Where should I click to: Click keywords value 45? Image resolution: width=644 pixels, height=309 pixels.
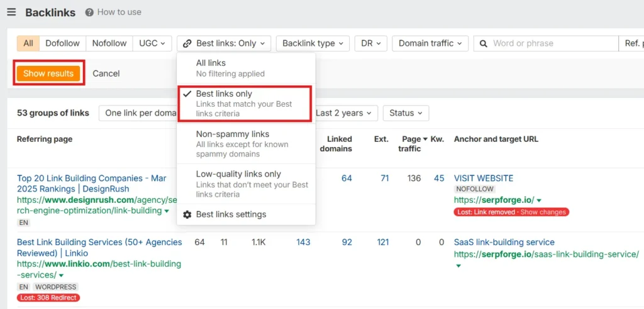point(439,178)
